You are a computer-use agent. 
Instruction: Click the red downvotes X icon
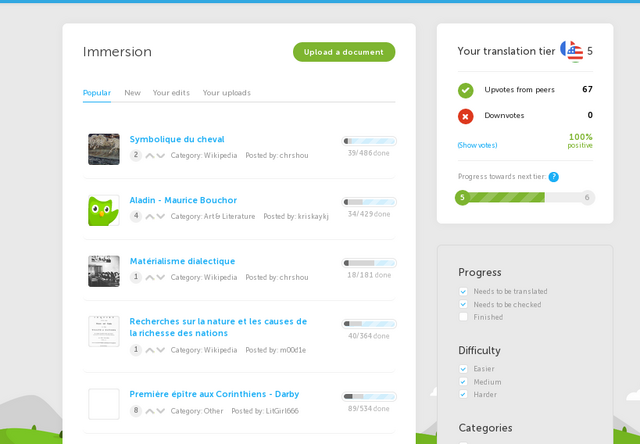click(x=465, y=116)
